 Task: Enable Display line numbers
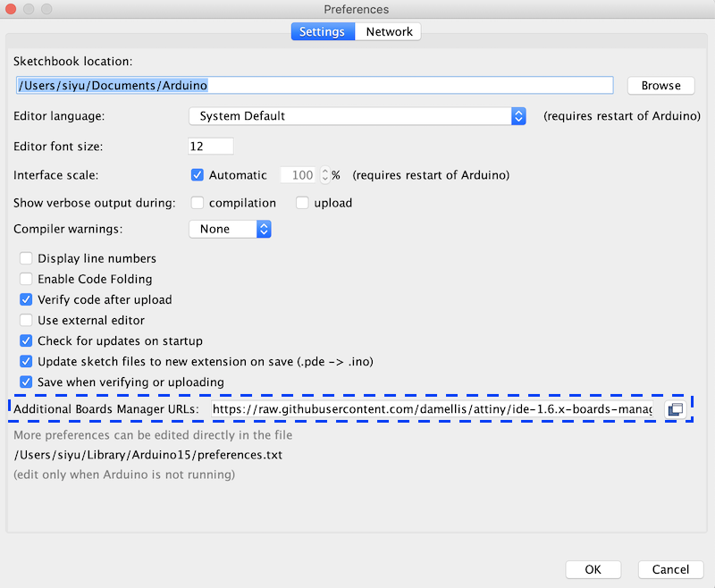coord(26,258)
